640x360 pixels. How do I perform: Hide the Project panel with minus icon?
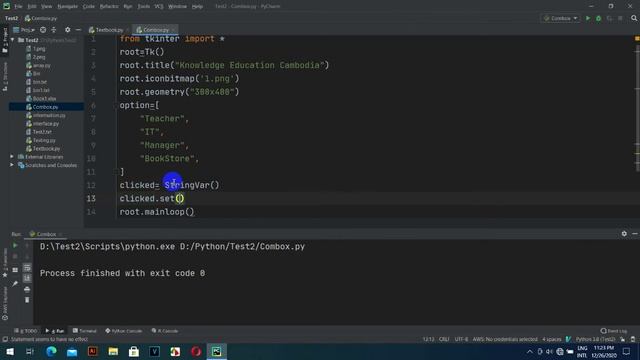(78, 30)
